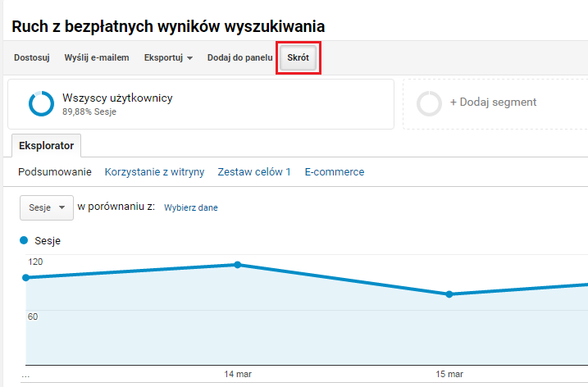
Task: Open the Sesje metric dropdown
Action: pyautogui.click(x=47, y=207)
